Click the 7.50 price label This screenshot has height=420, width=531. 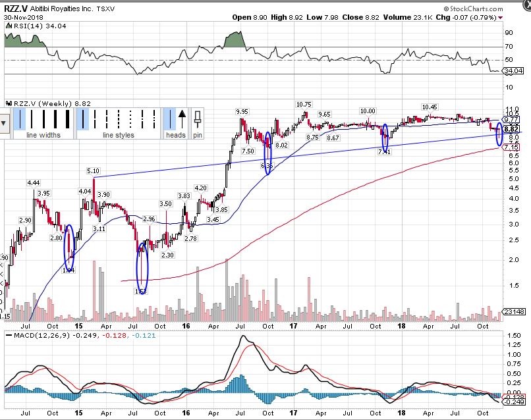click(x=248, y=151)
